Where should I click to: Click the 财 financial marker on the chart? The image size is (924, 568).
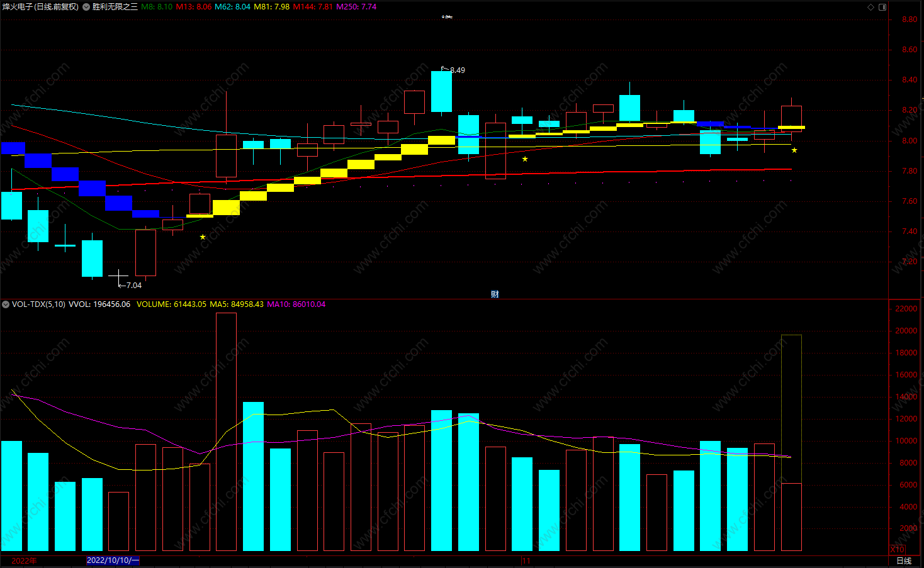click(x=495, y=294)
